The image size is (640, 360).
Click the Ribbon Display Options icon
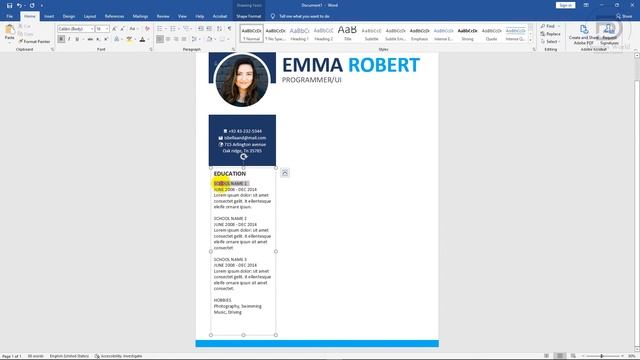tap(586, 5)
